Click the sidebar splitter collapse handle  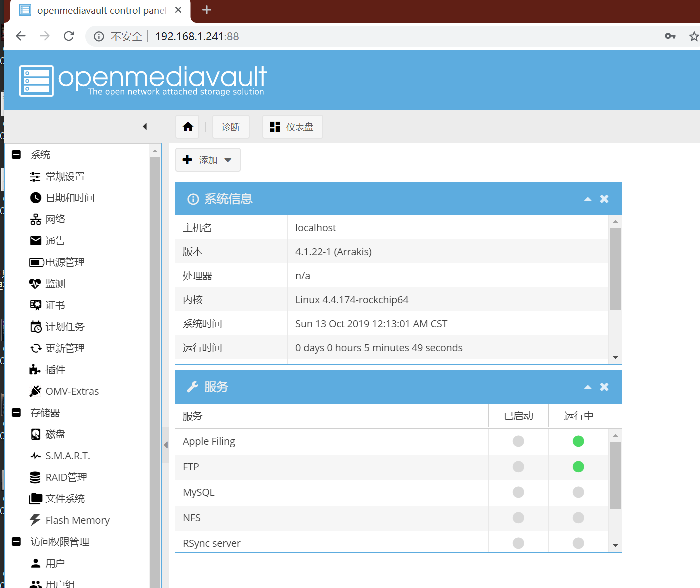[166, 445]
